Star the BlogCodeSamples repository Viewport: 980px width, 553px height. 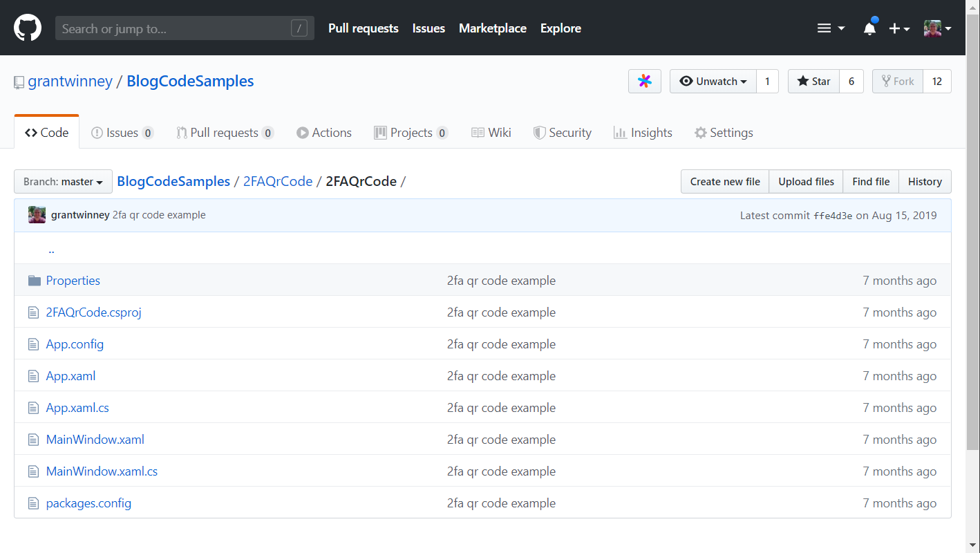coord(813,82)
